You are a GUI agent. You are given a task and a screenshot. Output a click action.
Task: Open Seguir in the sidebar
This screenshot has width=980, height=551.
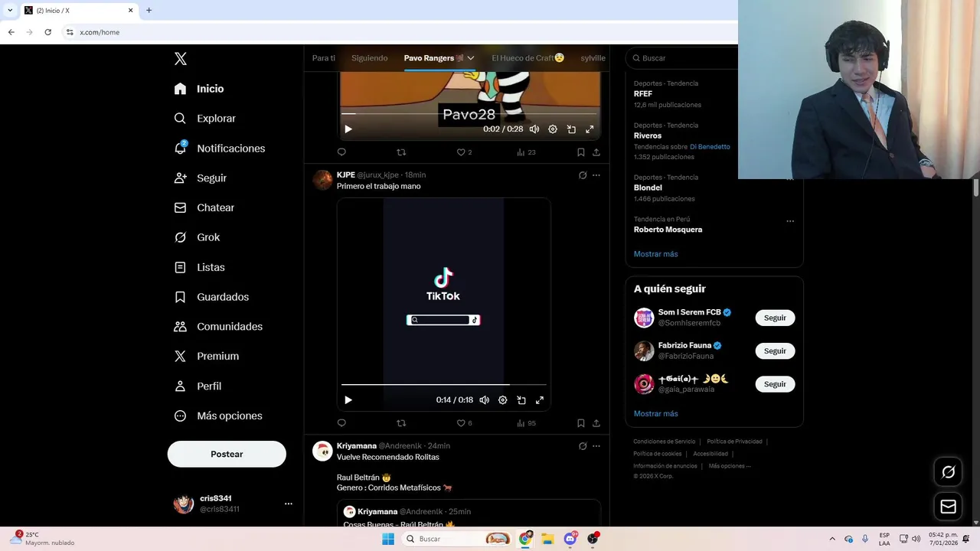pos(200,178)
